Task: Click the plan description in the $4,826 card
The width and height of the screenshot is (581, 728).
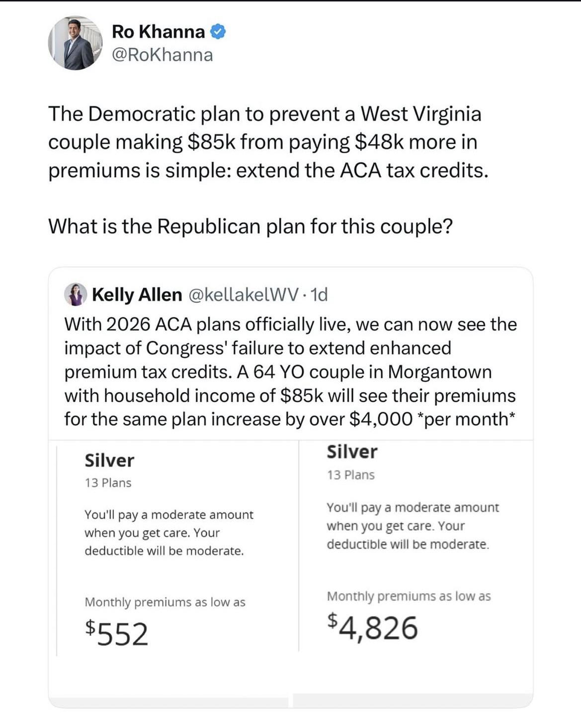Action: click(x=412, y=526)
